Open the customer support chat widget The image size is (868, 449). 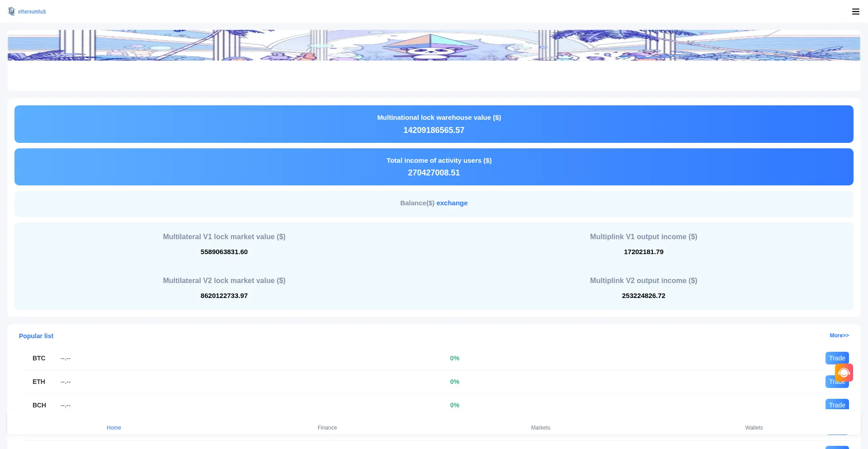pyautogui.click(x=844, y=373)
